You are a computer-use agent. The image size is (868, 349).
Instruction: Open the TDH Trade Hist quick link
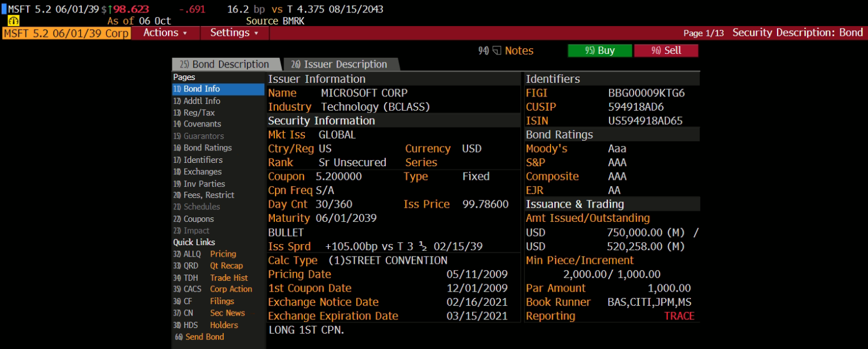click(x=210, y=278)
